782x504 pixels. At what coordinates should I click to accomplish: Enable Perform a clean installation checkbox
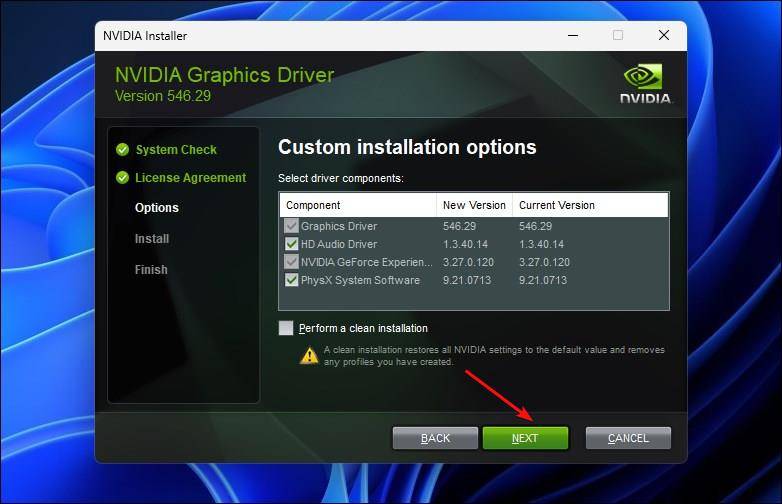[x=286, y=328]
